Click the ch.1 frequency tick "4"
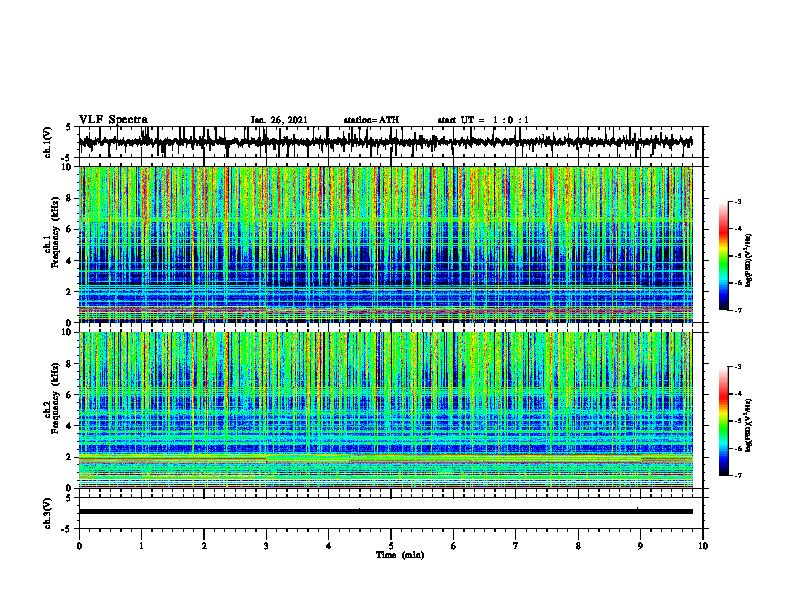 pos(70,261)
